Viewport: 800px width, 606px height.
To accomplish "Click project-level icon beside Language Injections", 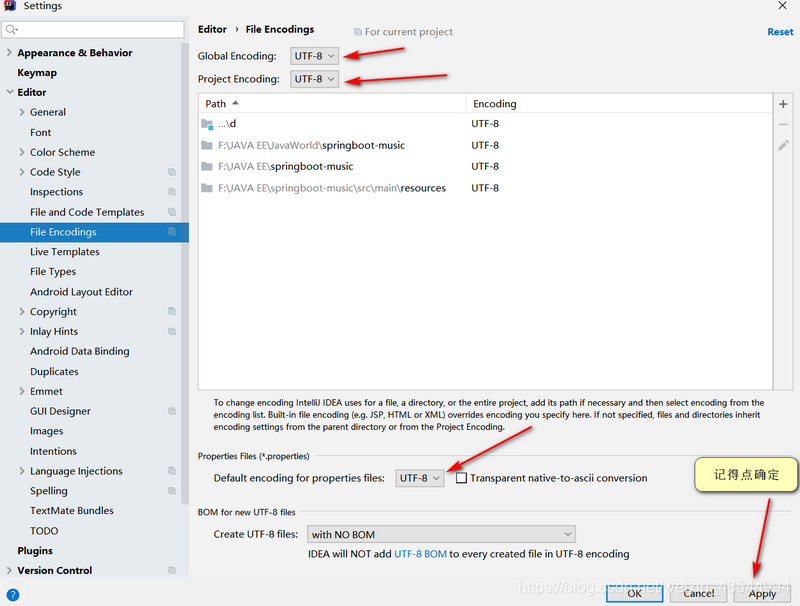I will 172,470.
